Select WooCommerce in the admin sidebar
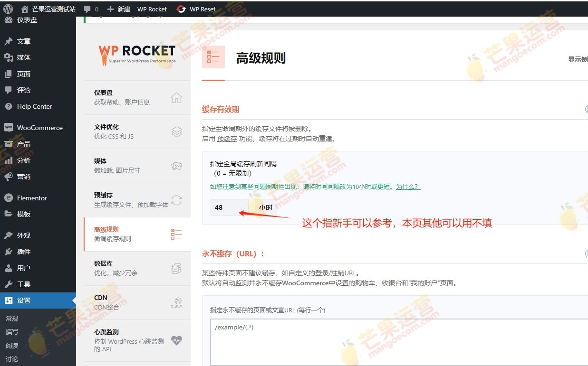Viewport: 588px width, 366px height. coord(39,128)
